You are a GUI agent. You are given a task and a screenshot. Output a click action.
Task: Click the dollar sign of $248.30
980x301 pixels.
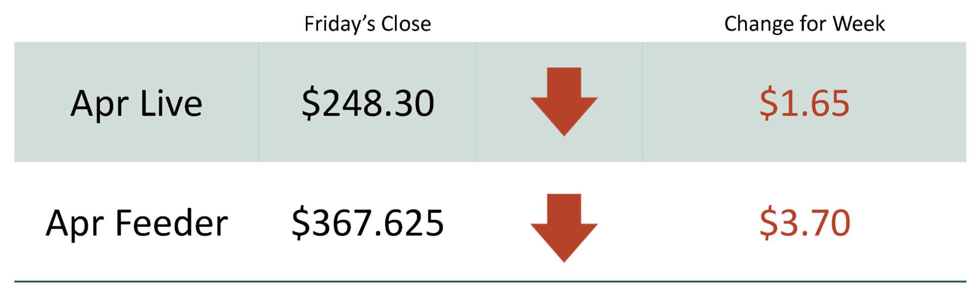[x=310, y=103]
